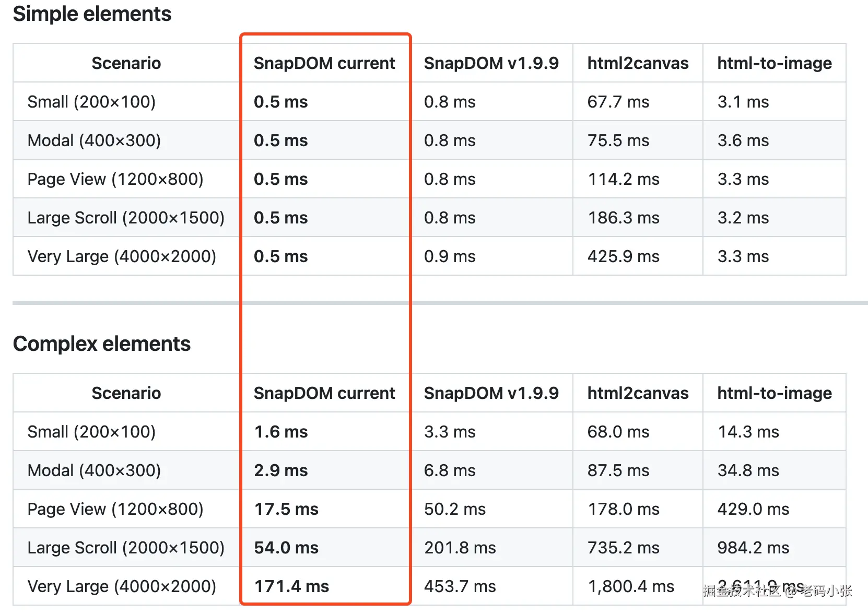
Task: Click the 14.3 ms html-to-image cell
Action: [x=748, y=432]
